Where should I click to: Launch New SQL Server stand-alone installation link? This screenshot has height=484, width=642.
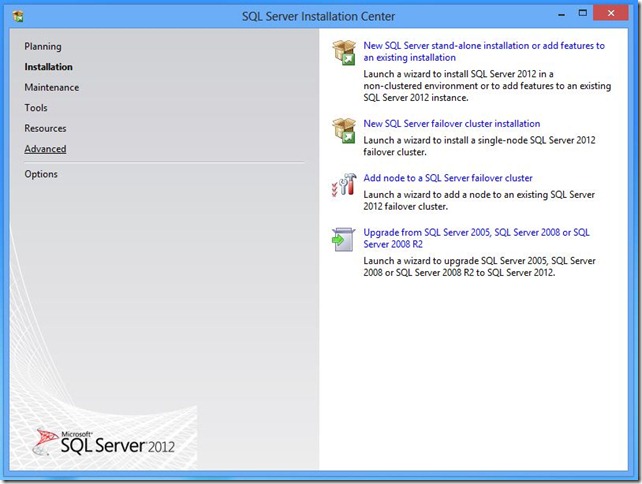pyautogui.click(x=484, y=52)
